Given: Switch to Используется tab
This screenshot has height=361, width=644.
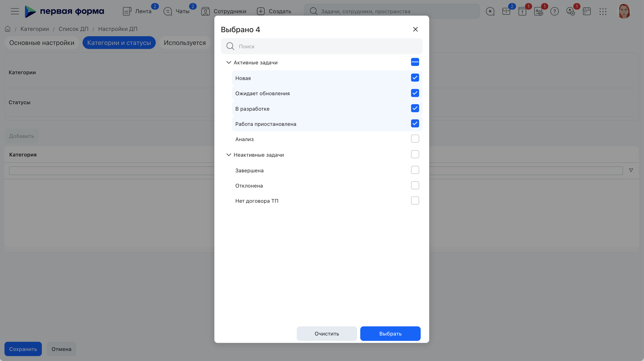Looking at the screenshot, I should tap(185, 43).
